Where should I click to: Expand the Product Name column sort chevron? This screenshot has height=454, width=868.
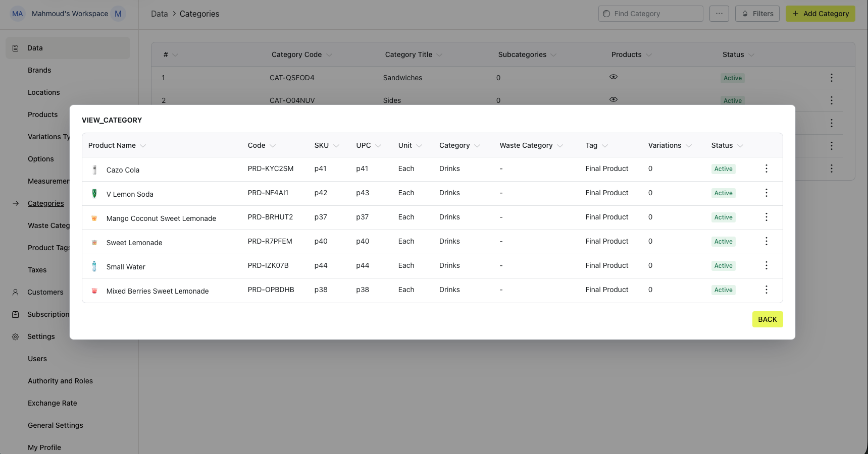[143, 146]
